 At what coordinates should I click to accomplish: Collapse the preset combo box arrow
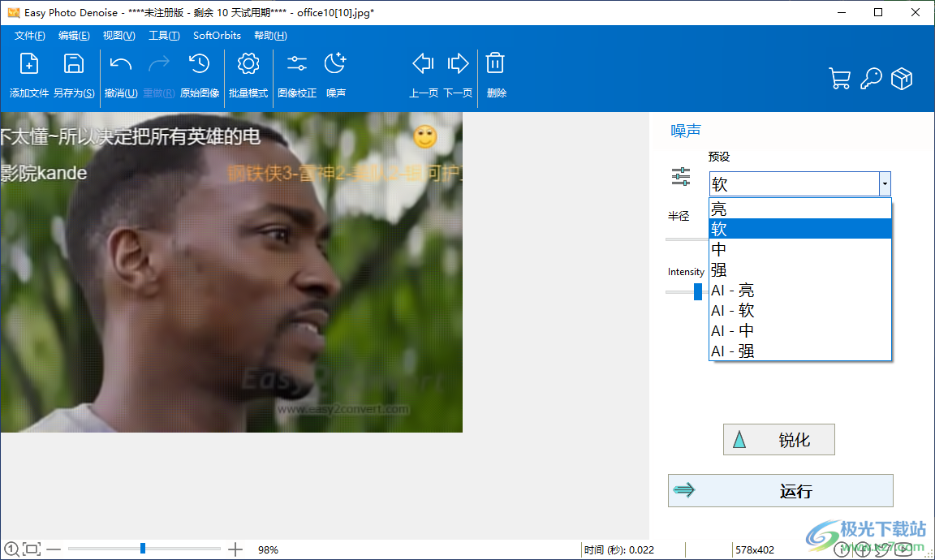(x=885, y=183)
